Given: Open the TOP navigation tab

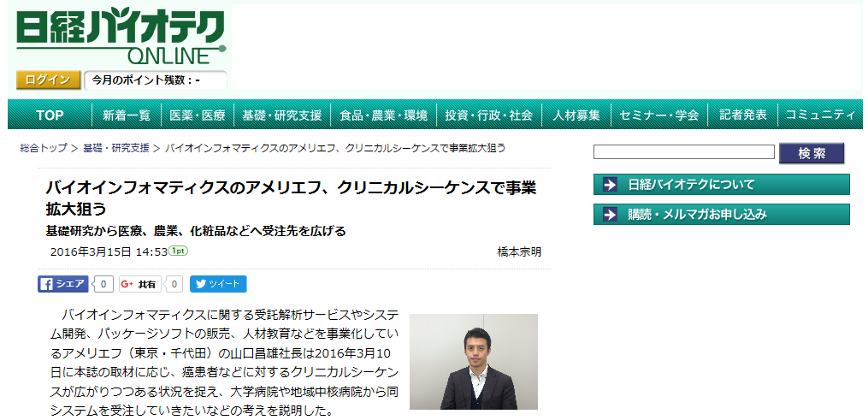Looking at the screenshot, I should coord(50,115).
